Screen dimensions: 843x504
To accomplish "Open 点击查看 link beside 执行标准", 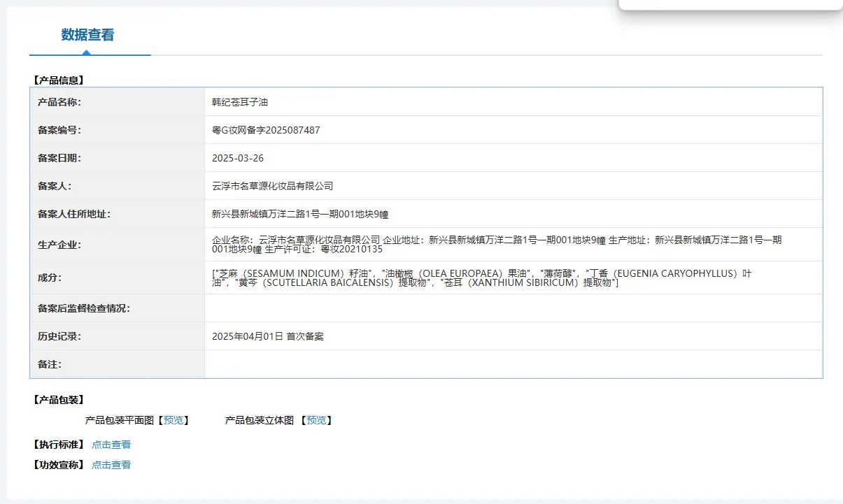I will point(111,445).
